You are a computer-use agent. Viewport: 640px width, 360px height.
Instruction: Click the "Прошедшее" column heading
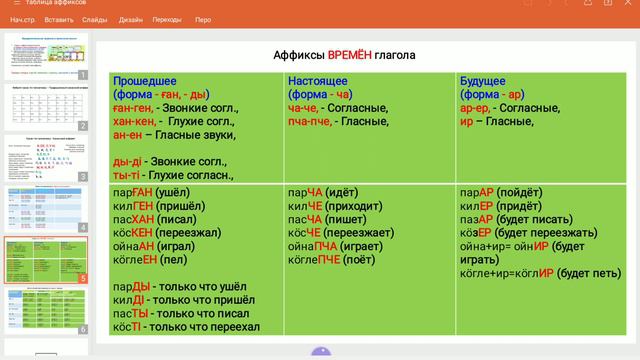pyautogui.click(x=144, y=81)
